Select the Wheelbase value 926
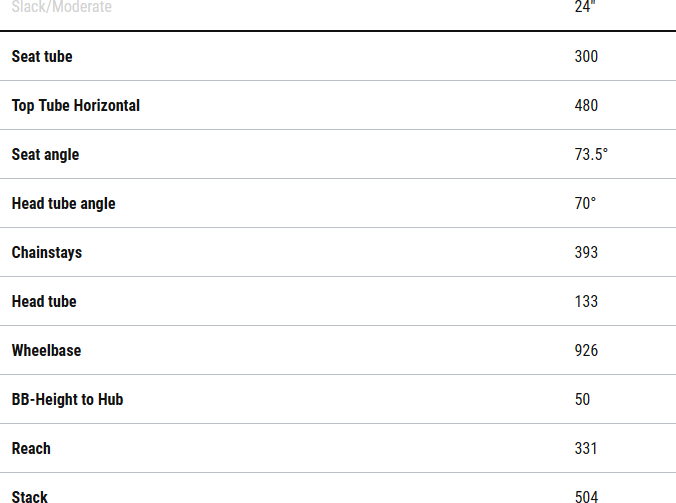 586,351
